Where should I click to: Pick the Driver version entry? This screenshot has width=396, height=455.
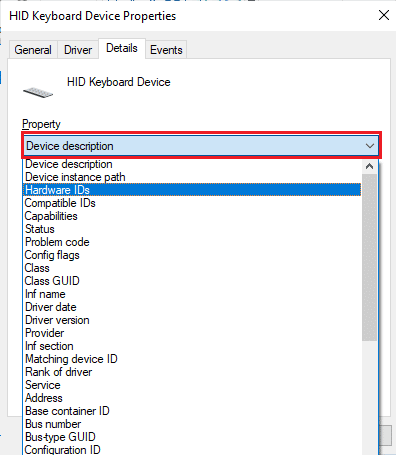[x=192, y=320]
